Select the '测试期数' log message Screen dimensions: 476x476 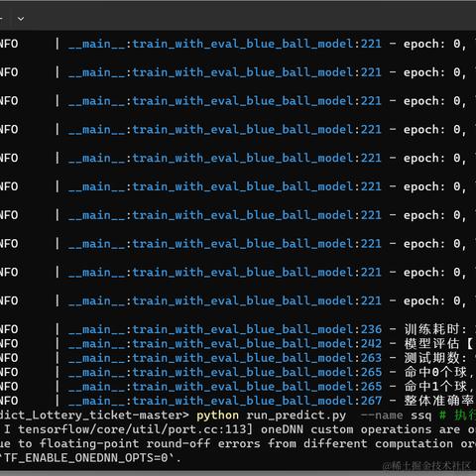pyautogui.click(x=431, y=358)
